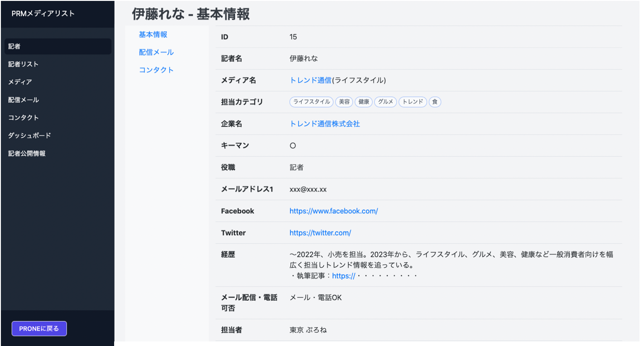Screen dimensions: 644x346
Task: Click the 美容 category tag
Action: click(344, 102)
